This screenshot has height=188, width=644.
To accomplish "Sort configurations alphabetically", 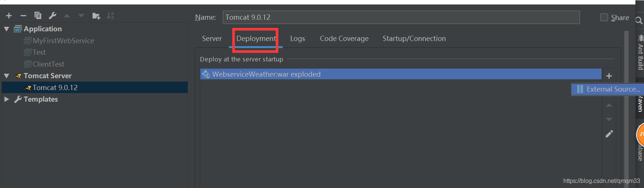I will coord(110,16).
